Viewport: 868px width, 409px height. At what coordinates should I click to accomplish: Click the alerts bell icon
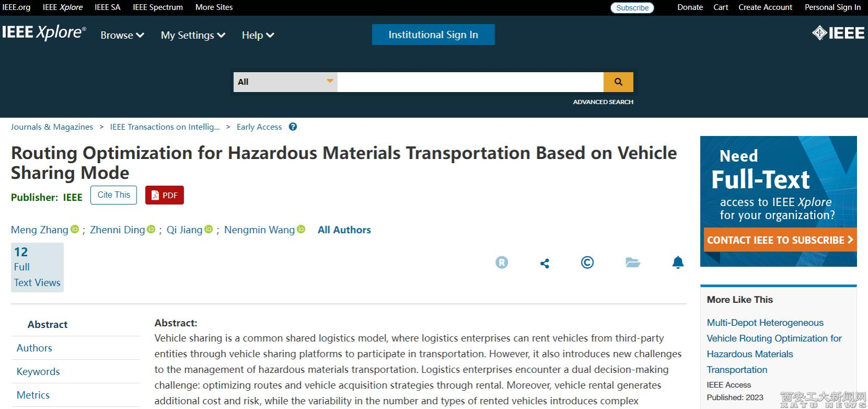point(678,263)
